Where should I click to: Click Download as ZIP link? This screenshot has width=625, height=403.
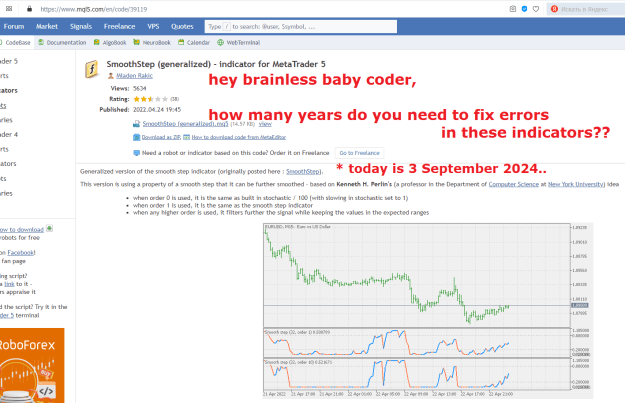(x=161, y=137)
